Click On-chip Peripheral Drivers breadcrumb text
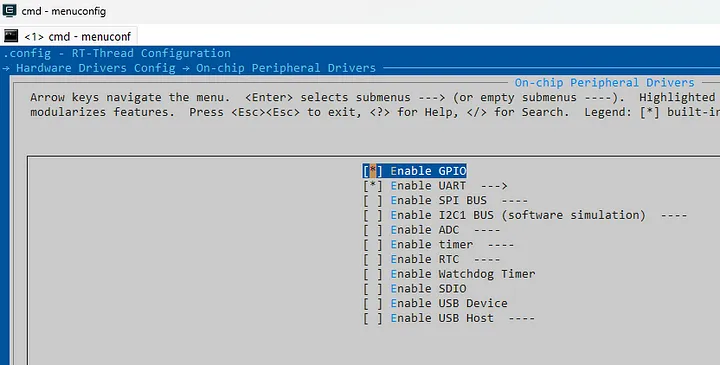720x365 pixels. (x=286, y=68)
